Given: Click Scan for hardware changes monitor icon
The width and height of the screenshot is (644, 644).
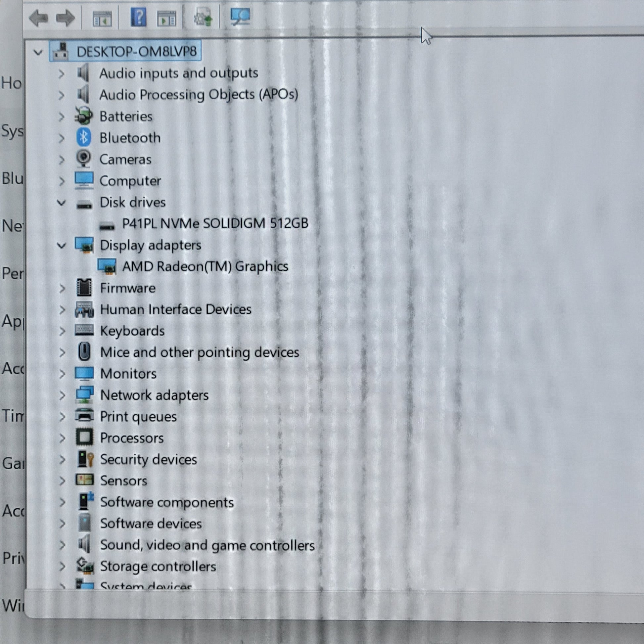Looking at the screenshot, I should (240, 17).
